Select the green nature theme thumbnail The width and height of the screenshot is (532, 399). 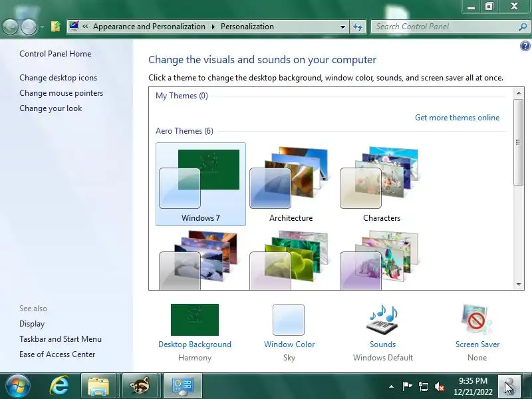[291, 259]
